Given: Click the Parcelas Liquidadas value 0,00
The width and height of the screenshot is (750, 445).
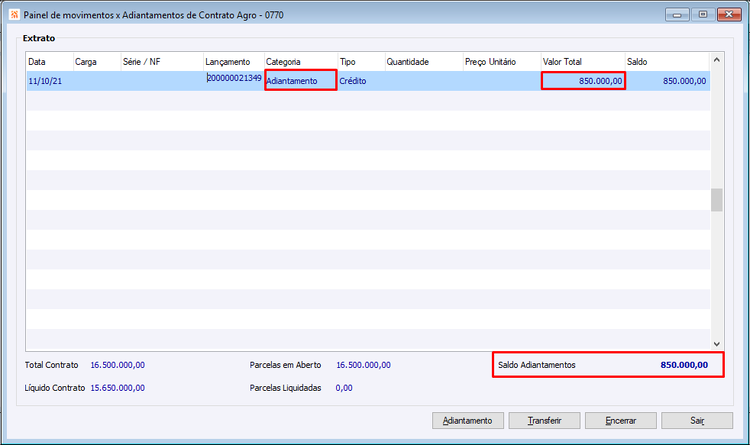Looking at the screenshot, I should point(344,388).
